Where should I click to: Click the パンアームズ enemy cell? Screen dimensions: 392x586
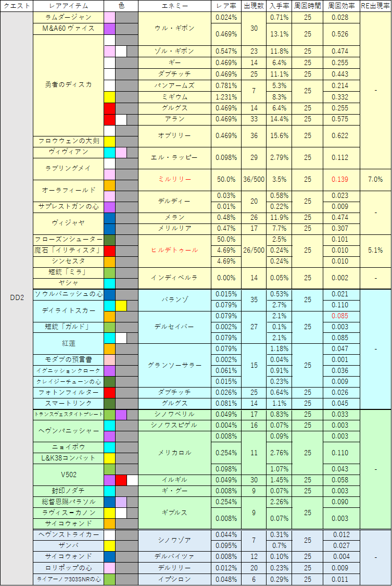[174, 85]
